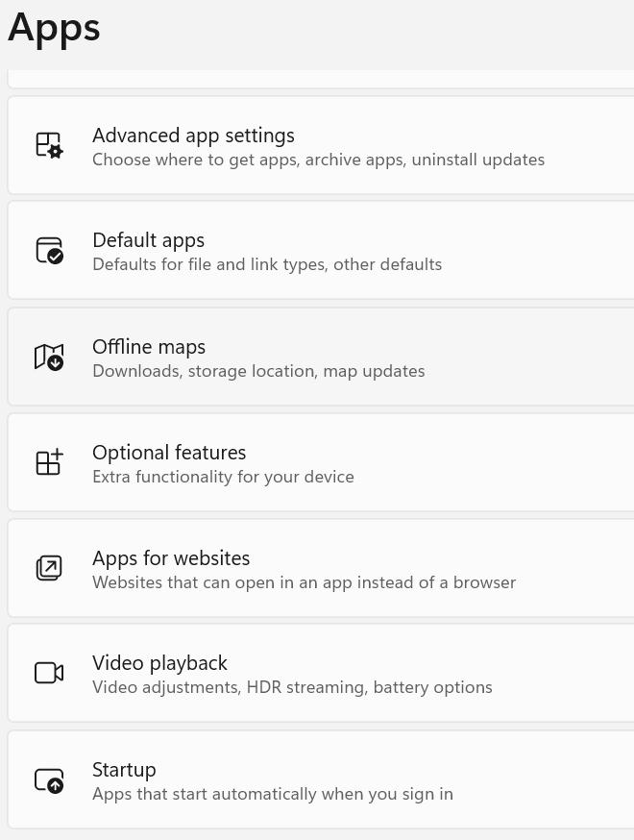Click the Video playback camera icon
Screen dimensions: 634x840
click(x=49, y=673)
